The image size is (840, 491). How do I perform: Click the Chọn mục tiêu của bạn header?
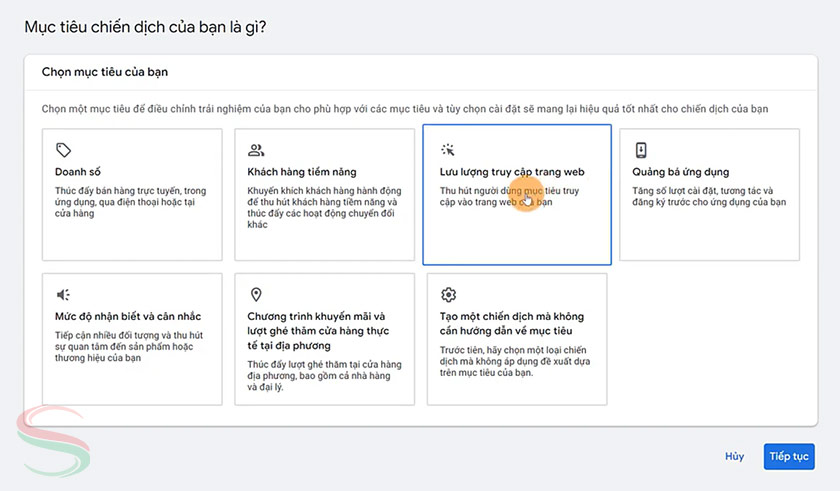pos(110,72)
